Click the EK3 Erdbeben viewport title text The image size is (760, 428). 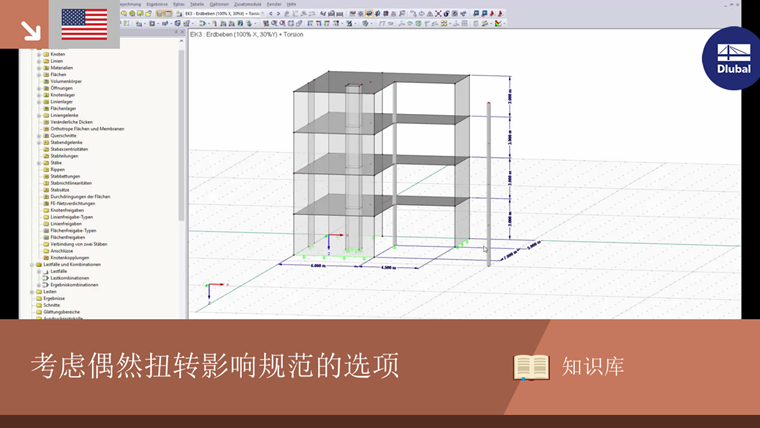247,34
